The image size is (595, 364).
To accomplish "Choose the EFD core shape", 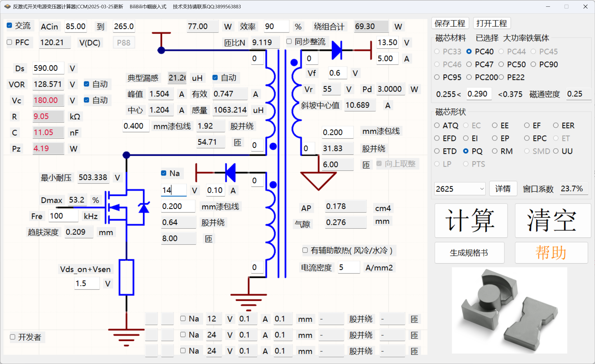I will pyautogui.click(x=437, y=138).
